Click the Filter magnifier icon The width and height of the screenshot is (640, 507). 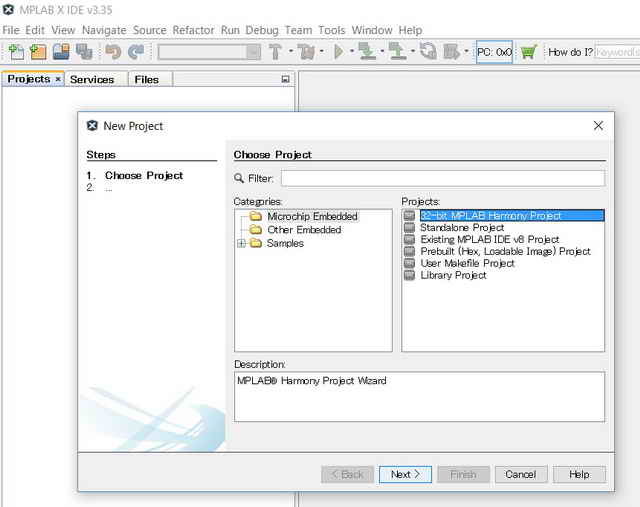coord(239,178)
